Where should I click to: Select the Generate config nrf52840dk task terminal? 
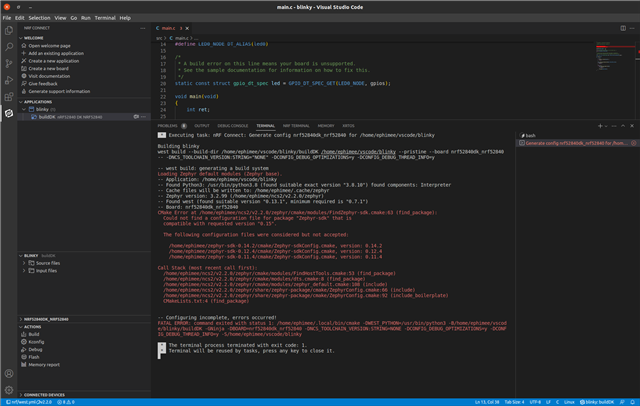pos(578,143)
